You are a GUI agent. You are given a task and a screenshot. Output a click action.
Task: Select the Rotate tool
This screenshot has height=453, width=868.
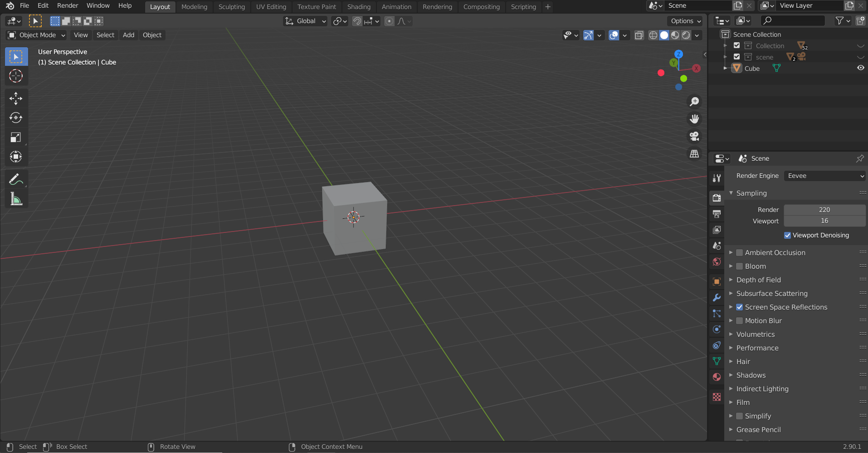[16, 118]
